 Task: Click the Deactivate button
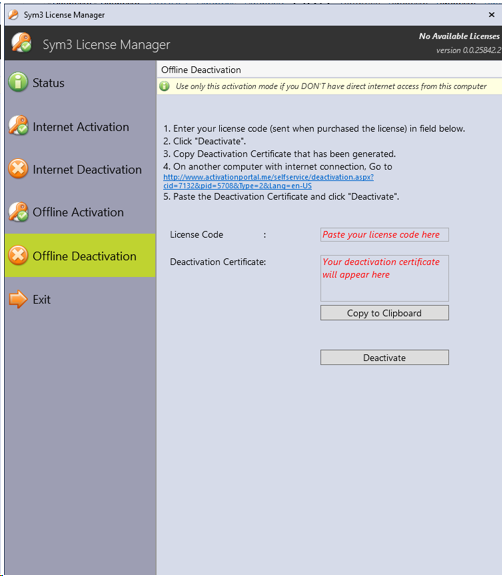coord(384,357)
